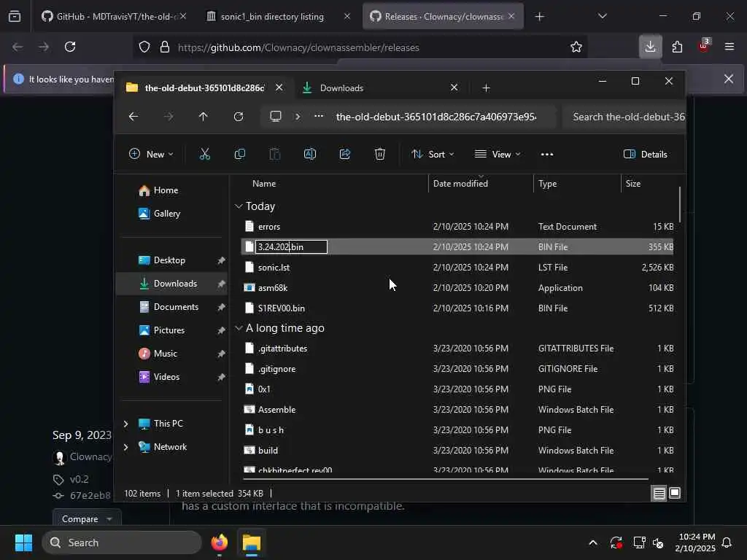The height and width of the screenshot is (560, 747).
Task: Click the This PC monitor icon in address bar
Action: click(x=275, y=117)
